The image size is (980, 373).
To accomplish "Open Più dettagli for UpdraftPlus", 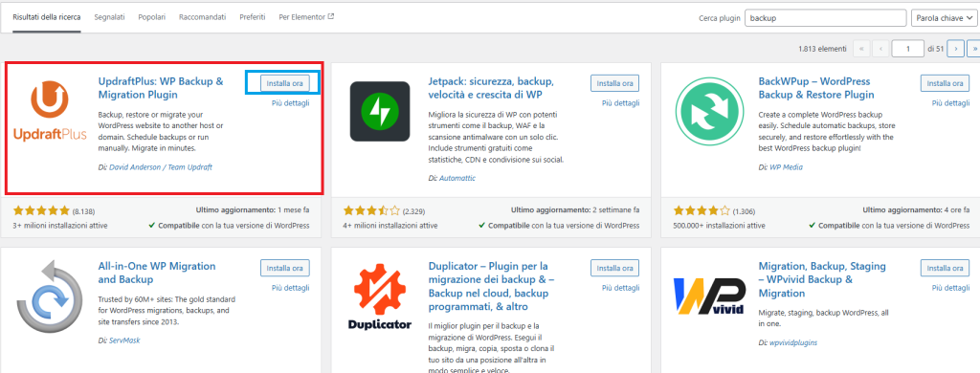I will pyautogui.click(x=291, y=103).
